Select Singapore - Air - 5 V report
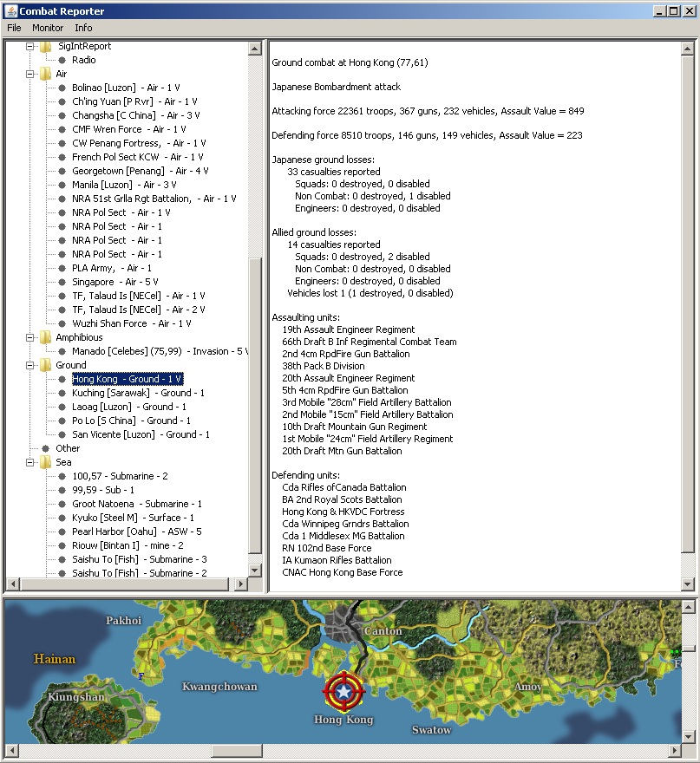The image size is (700, 763). pyautogui.click(x=115, y=282)
